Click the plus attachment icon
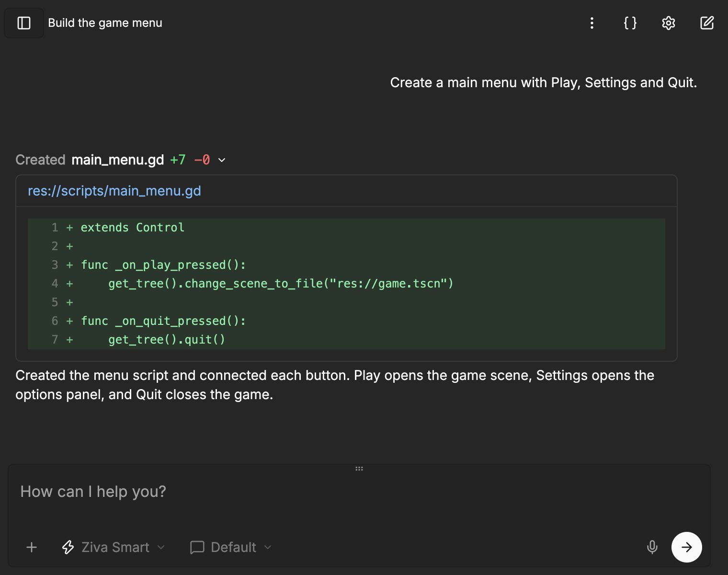The image size is (728, 575). (x=32, y=547)
